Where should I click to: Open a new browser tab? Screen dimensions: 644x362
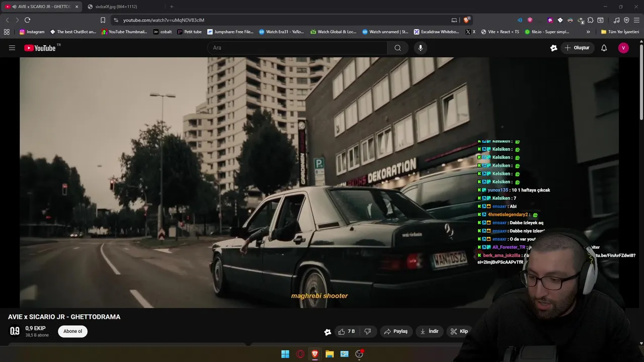[x=172, y=7]
